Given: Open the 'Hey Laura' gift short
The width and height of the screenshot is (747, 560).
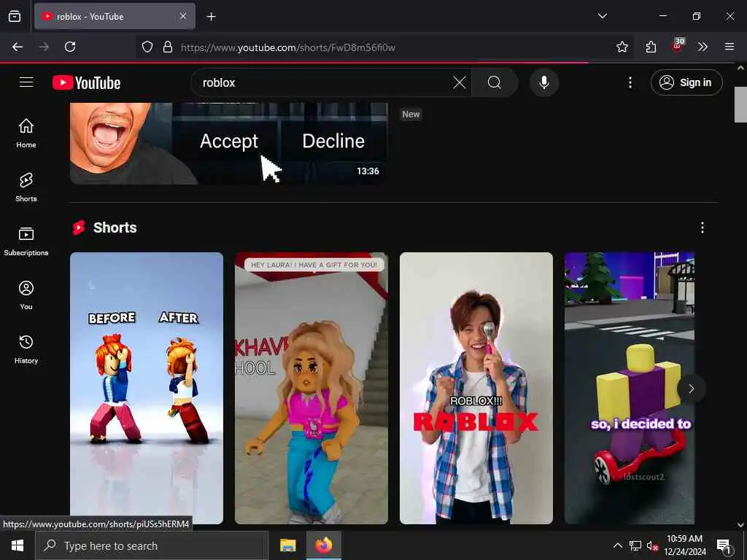Looking at the screenshot, I should 311,388.
